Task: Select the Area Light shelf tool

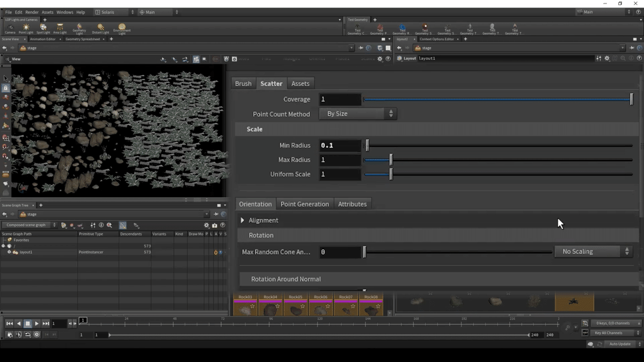Action: point(60,28)
